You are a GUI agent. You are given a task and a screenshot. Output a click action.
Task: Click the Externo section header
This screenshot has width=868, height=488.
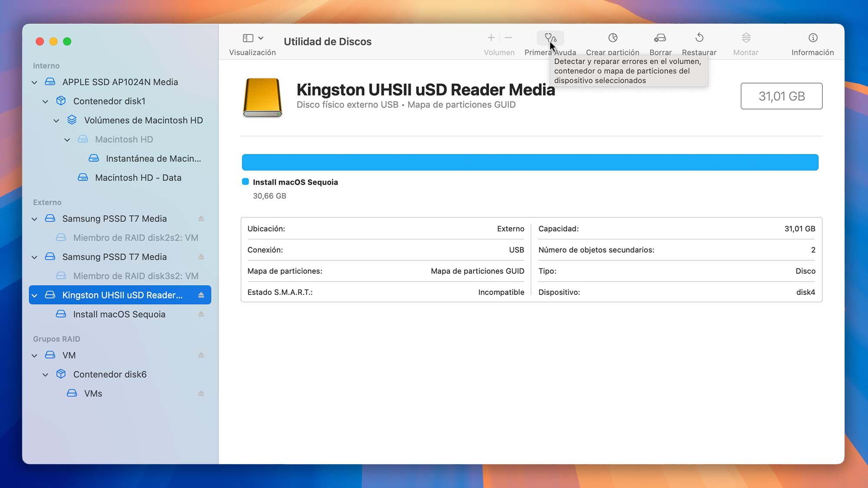point(47,202)
